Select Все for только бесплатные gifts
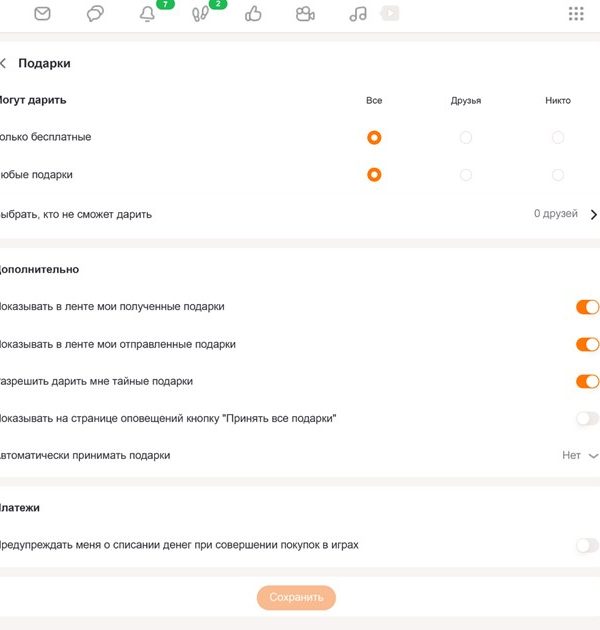 [374, 138]
